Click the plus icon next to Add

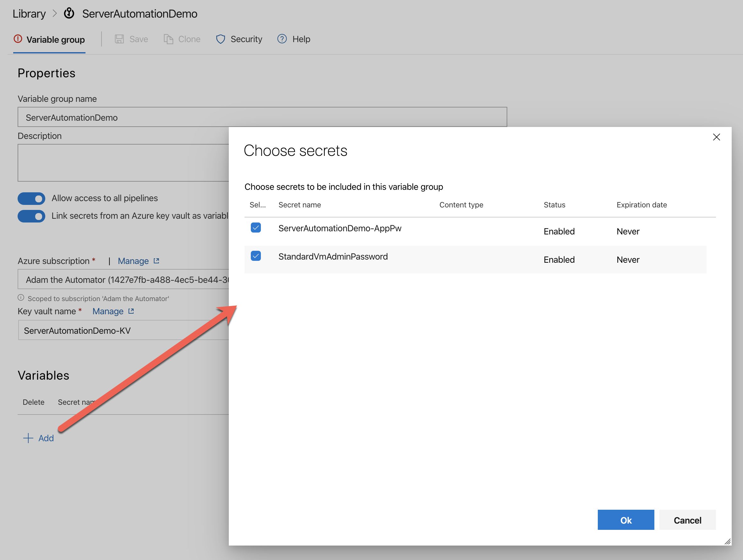28,438
